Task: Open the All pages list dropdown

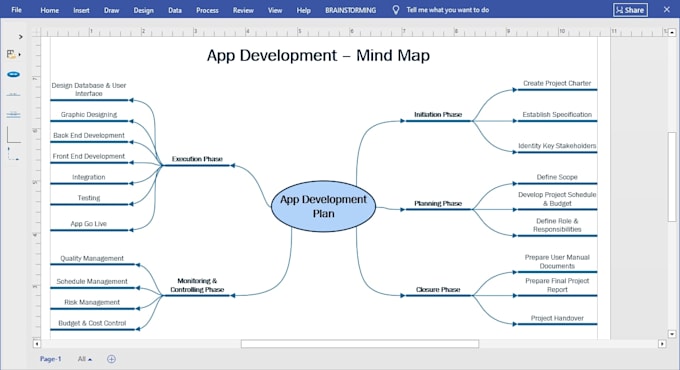Action: coord(85,359)
